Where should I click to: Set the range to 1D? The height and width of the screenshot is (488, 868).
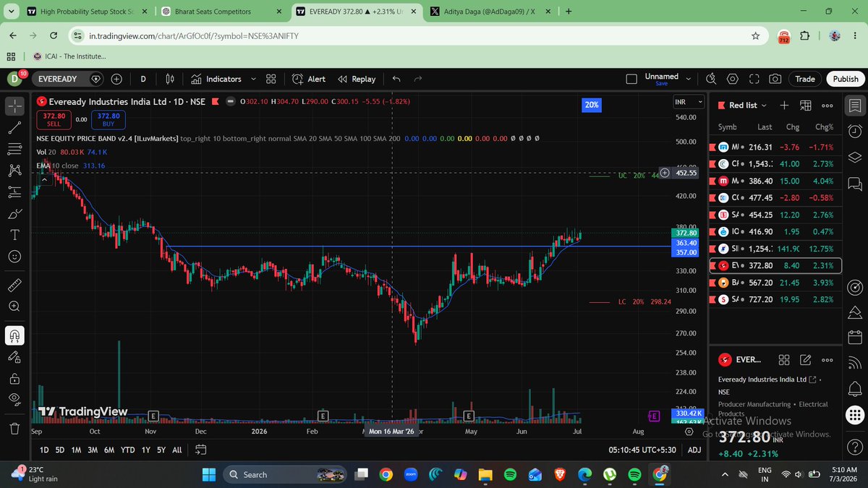(44, 450)
